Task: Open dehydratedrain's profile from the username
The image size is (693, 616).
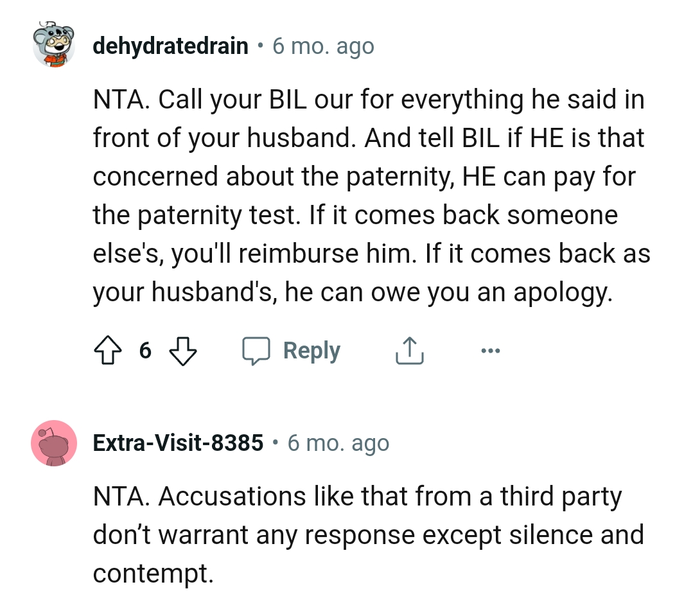Action: pyautogui.click(x=170, y=45)
